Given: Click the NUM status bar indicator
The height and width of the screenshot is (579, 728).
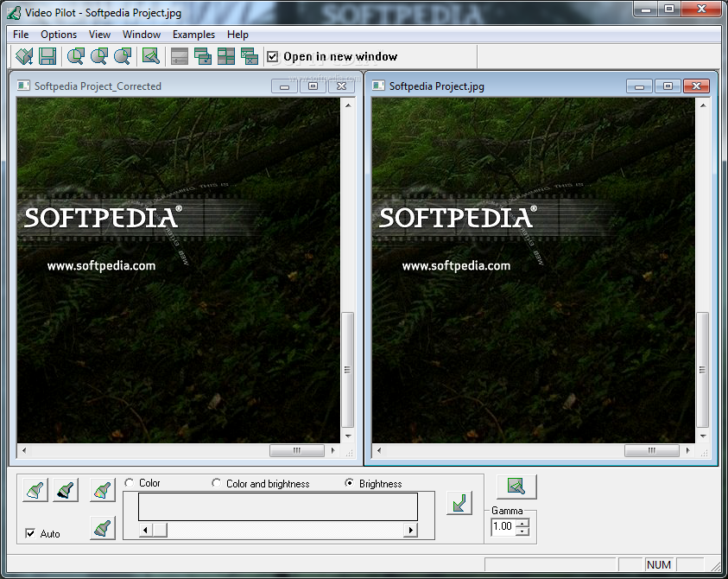Looking at the screenshot, I should click(x=658, y=564).
